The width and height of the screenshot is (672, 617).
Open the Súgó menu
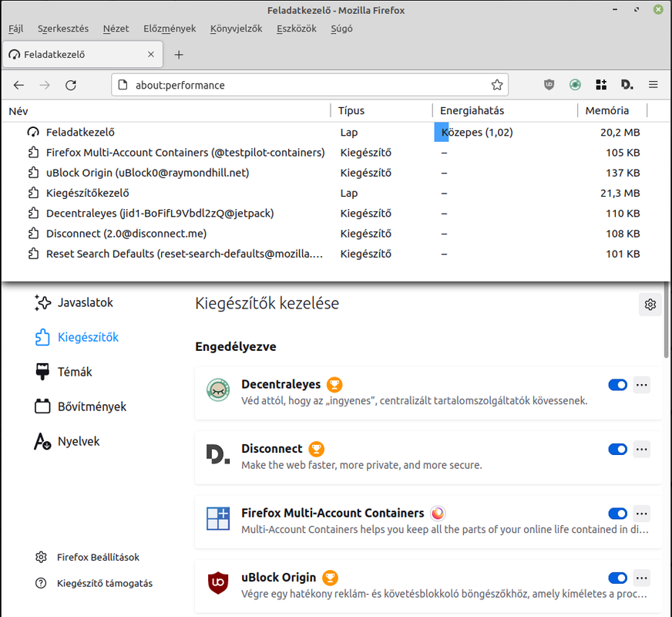[341, 29]
